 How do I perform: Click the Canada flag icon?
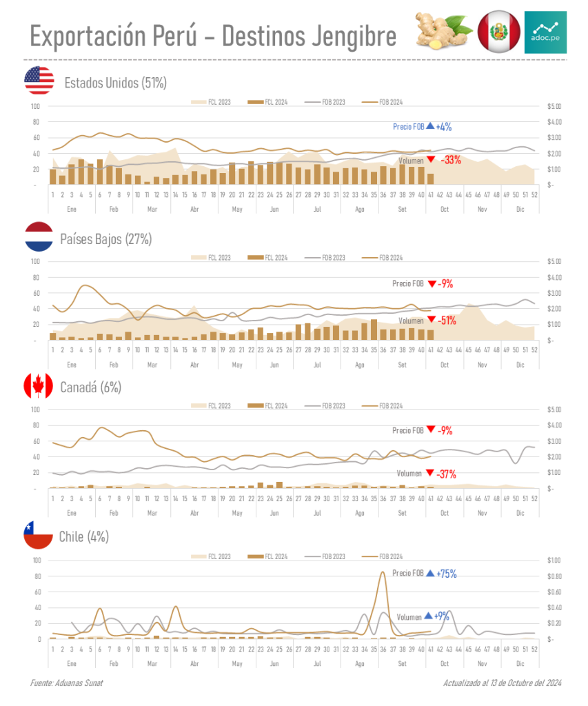click(39, 385)
